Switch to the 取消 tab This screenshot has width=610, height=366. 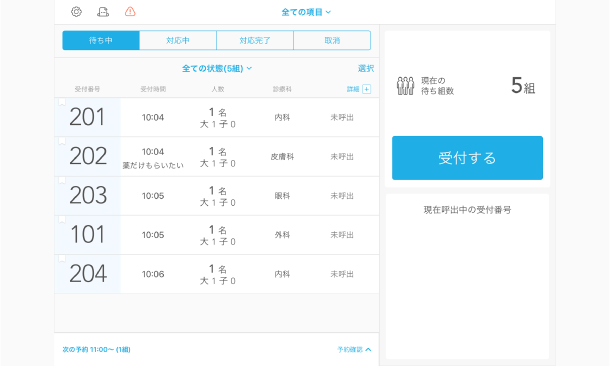(332, 40)
